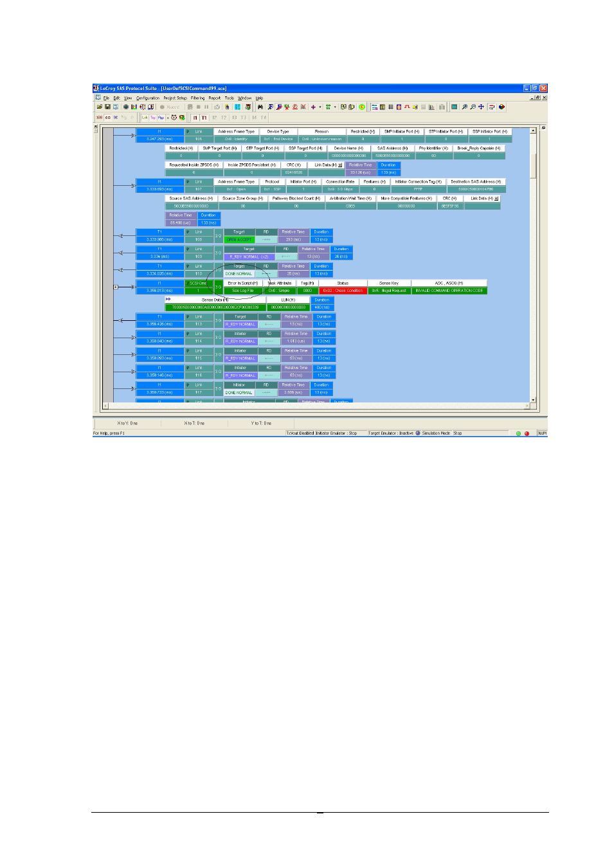Click the red waveform view icon
614x868 pixels.
click(x=407, y=107)
